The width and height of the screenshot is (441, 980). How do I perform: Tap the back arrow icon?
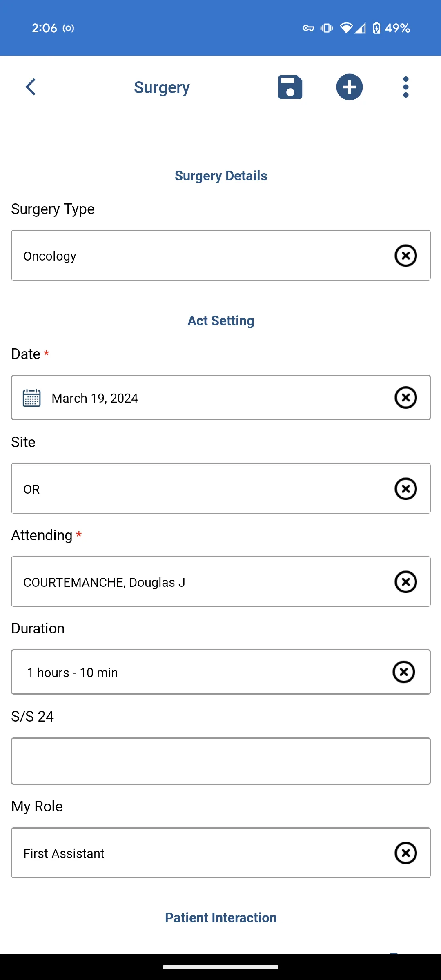[31, 87]
